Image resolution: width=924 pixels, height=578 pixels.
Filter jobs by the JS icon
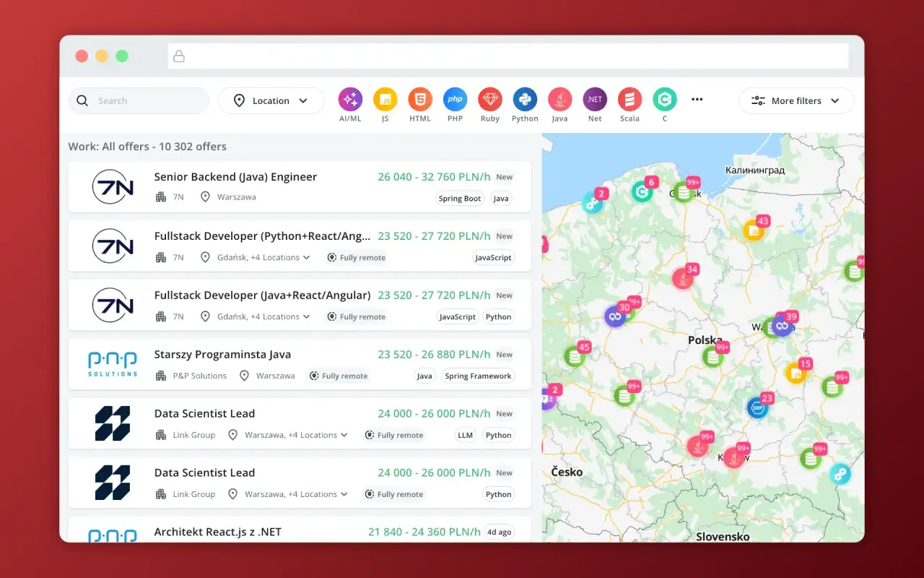(385, 98)
